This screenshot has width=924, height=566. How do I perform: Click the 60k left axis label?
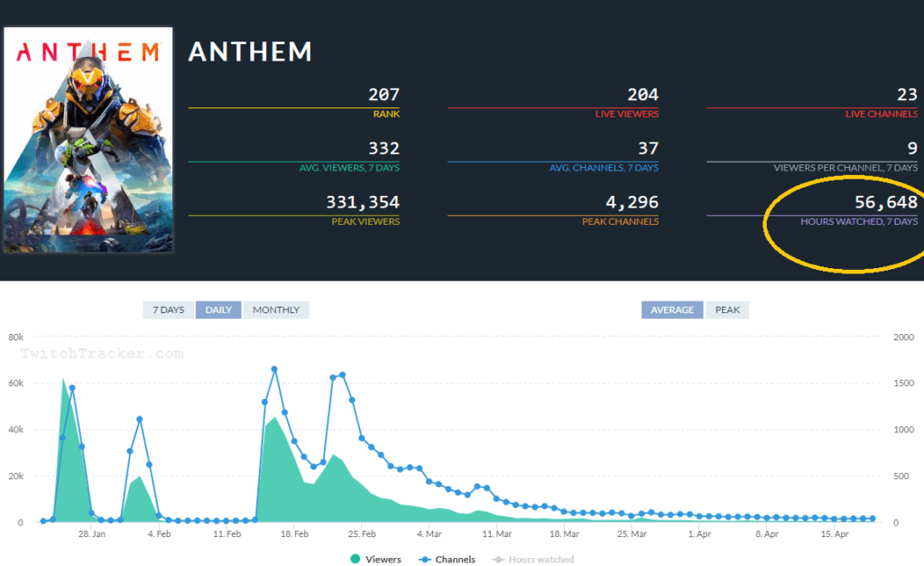click(16, 383)
